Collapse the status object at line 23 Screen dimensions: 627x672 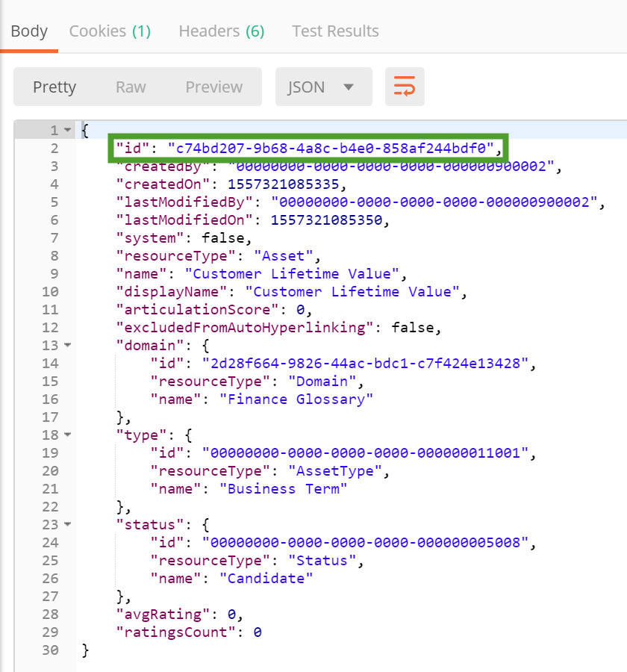pyautogui.click(x=68, y=524)
